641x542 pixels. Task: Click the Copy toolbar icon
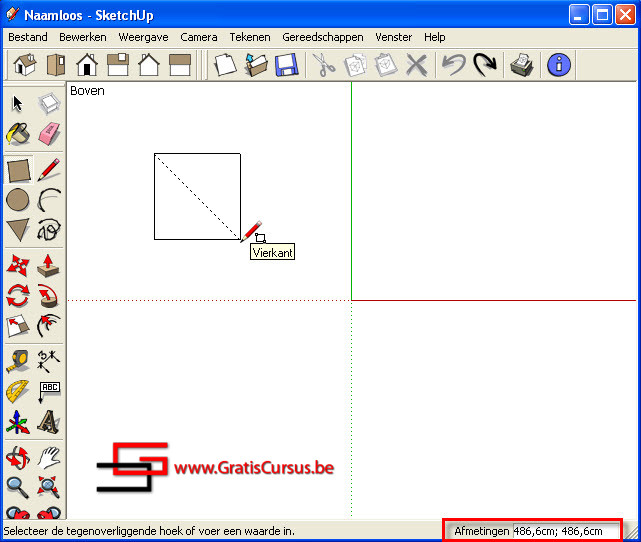355,65
